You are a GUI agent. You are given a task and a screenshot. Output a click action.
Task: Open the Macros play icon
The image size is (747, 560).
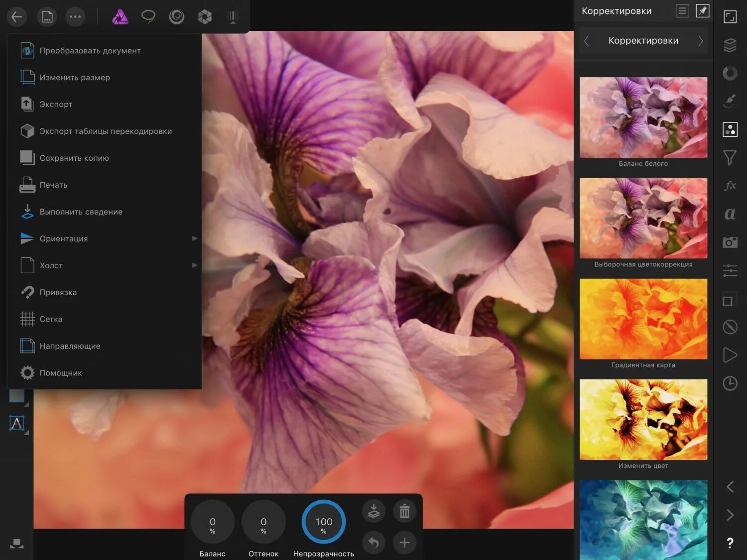tap(730, 355)
